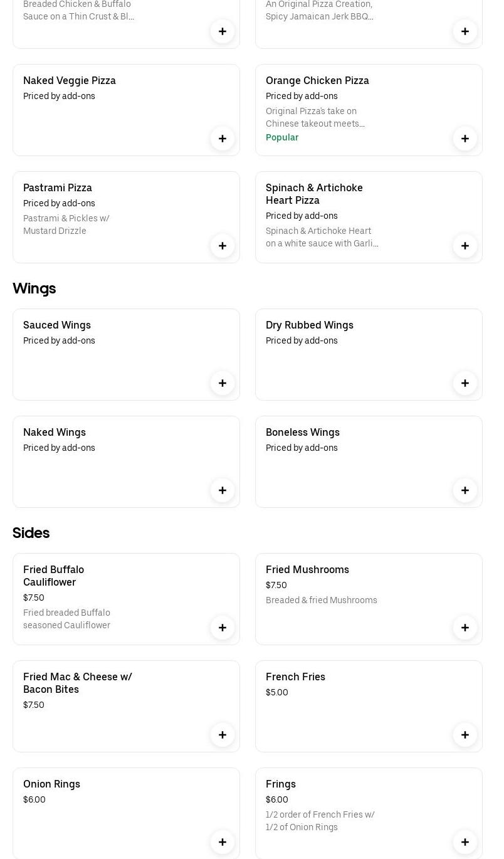Add Boneless Wings via plus button

click(x=465, y=490)
